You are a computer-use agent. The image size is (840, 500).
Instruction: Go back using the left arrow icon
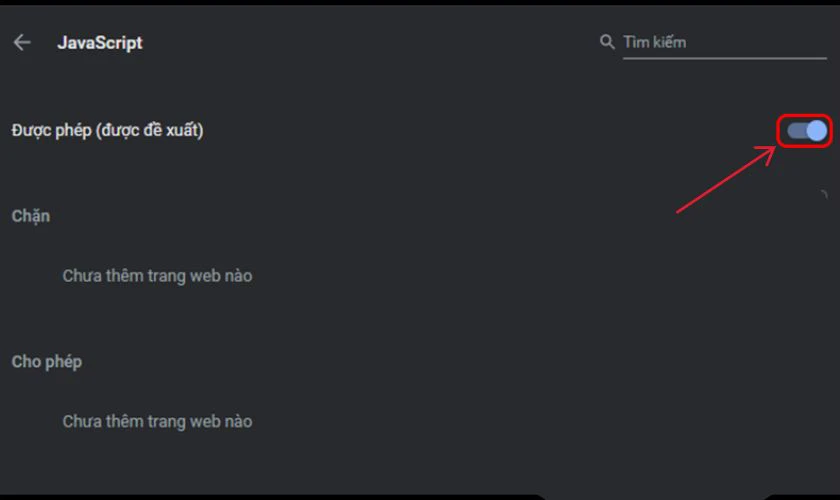coord(22,42)
